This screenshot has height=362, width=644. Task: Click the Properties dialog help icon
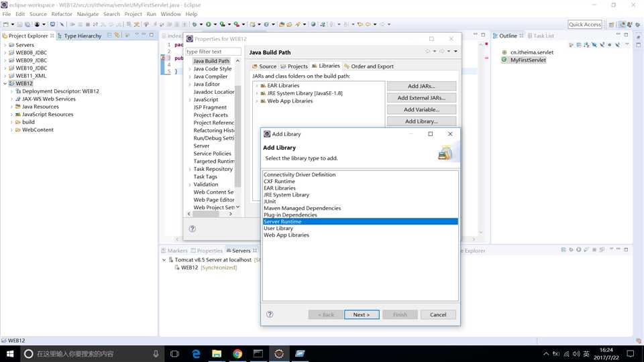pyautogui.click(x=193, y=229)
